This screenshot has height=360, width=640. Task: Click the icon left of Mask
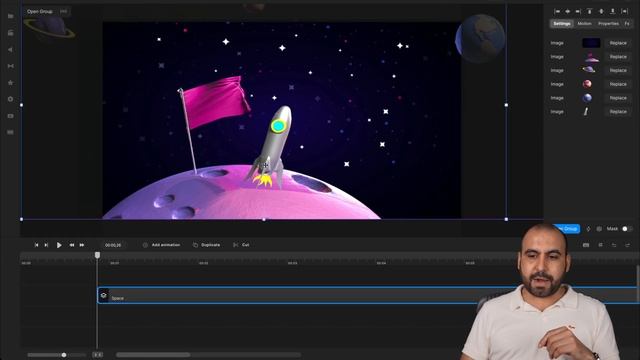(599, 229)
